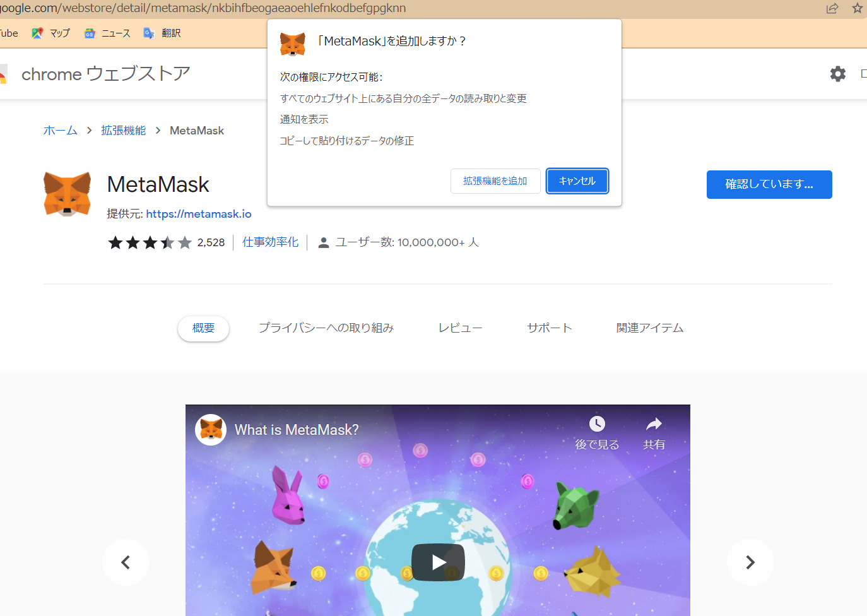Screen dimensions: 867x616
Task: Select the 概要 tab
Action: 203,328
